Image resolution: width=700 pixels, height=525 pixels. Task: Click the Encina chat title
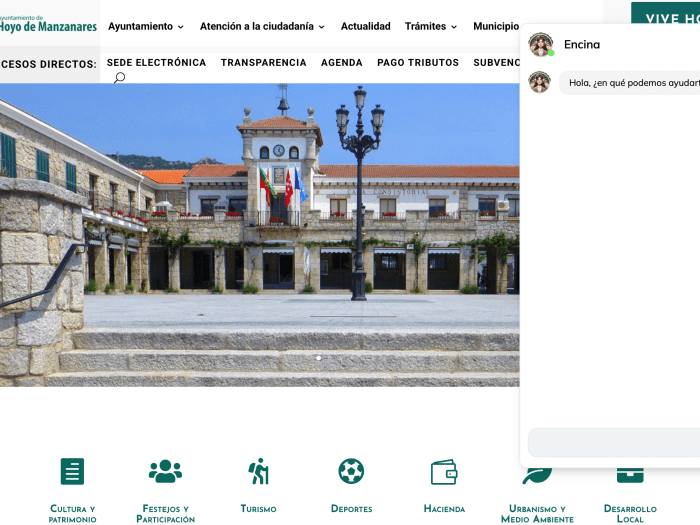(582, 45)
